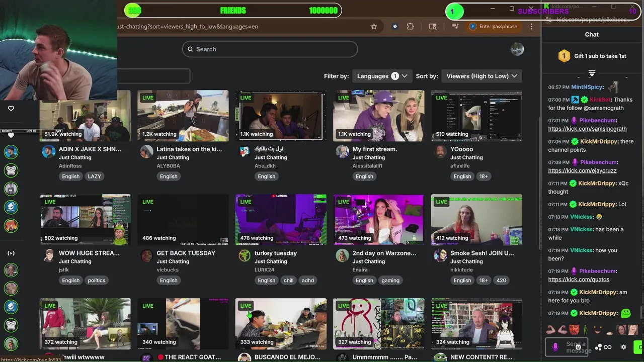Open the kick.com/samsmcgrath chat link
Image resolution: width=644 pixels, height=362 pixels.
point(587,129)
